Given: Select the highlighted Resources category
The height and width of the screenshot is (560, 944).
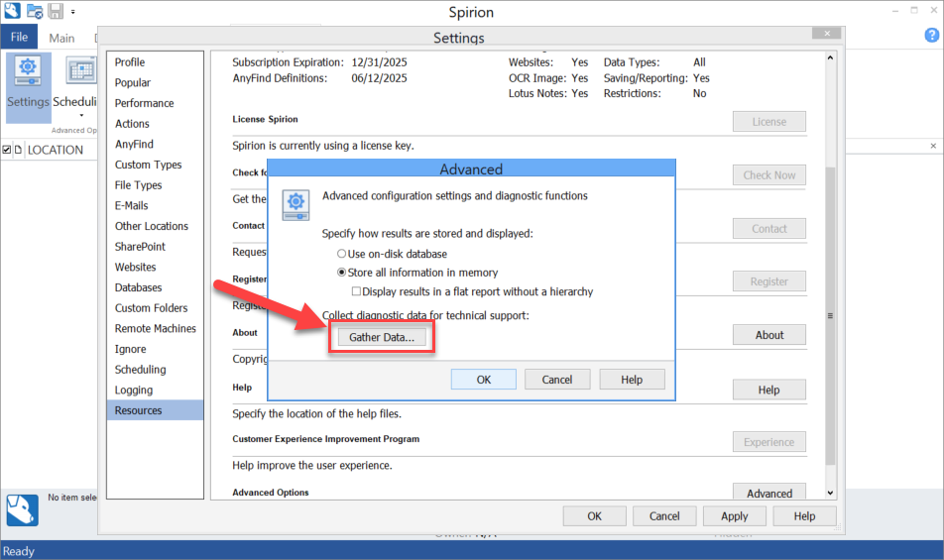Looking at the screenshot, I should (155, 410).
